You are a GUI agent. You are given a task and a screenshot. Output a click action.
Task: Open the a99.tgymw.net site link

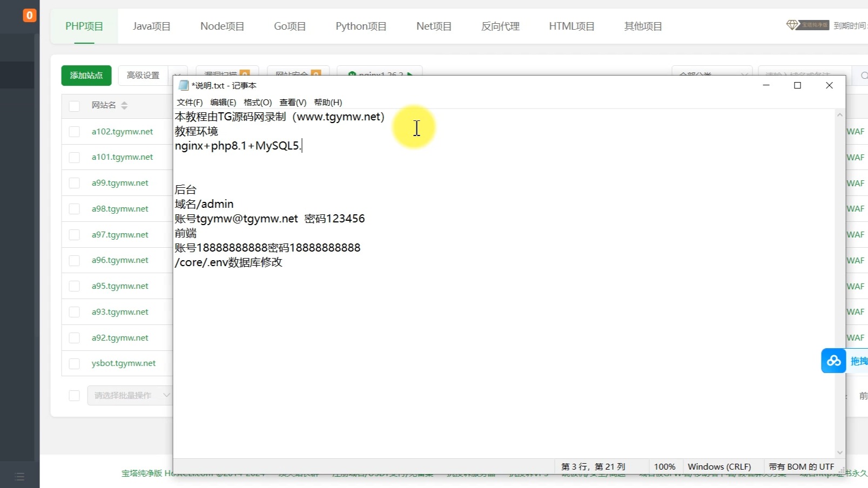coord(120,183)
